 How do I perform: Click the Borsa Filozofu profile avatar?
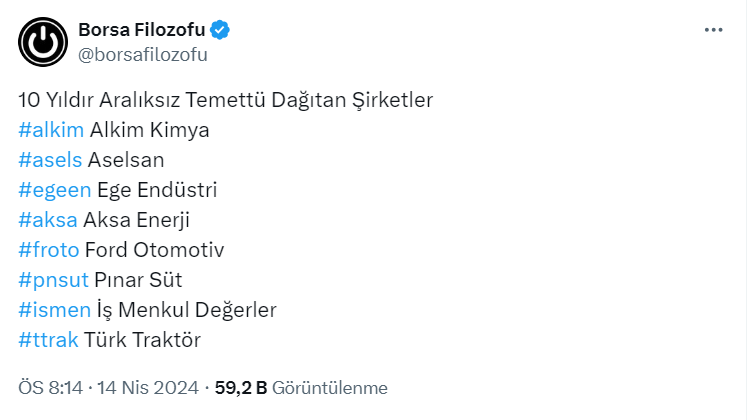(42, 42)
